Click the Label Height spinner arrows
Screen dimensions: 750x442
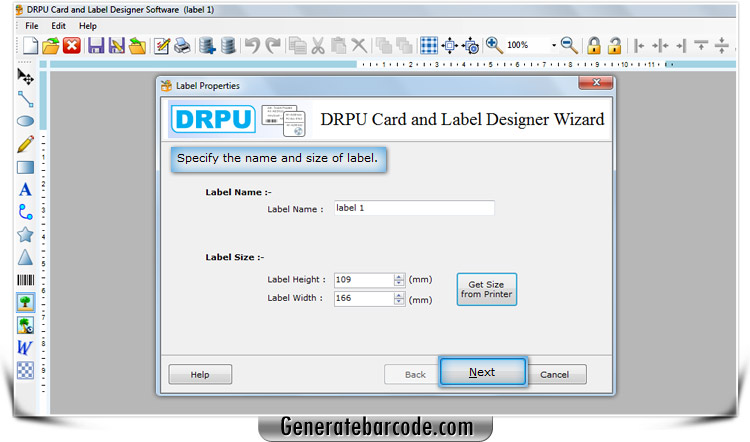tap(399, 280)
